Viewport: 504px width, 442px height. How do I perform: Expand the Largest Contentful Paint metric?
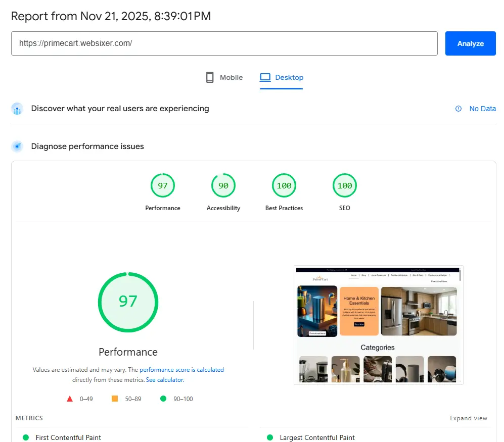[317, 437]
